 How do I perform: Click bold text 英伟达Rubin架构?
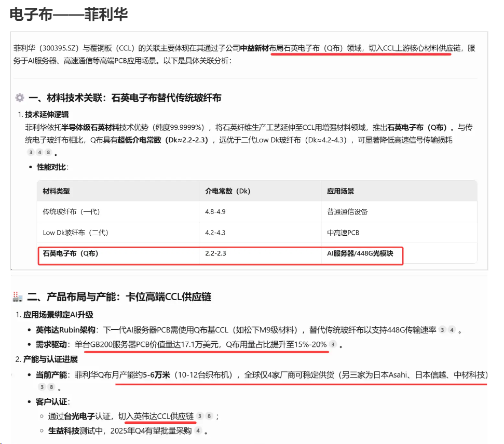pyautogui.click(x=65, y=330)
